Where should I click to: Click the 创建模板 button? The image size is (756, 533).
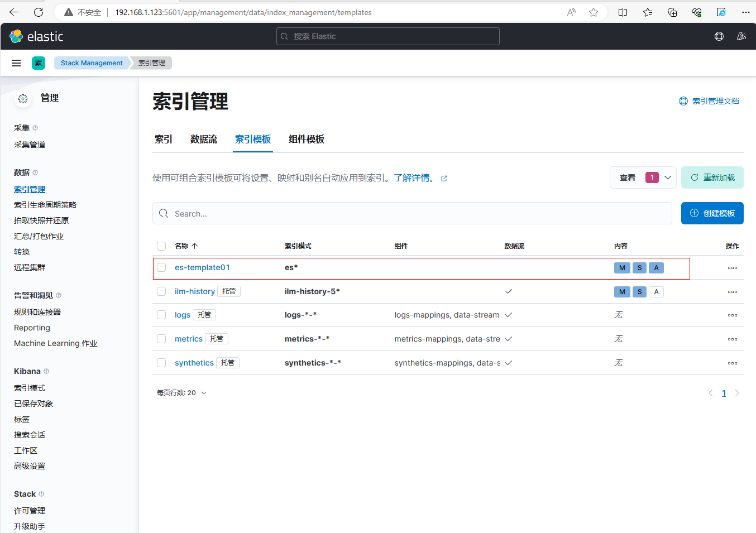coord(712,213)
